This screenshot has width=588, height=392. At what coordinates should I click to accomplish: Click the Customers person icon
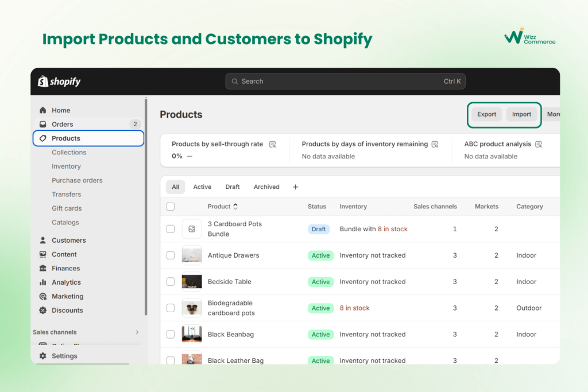tap(42, 240)
